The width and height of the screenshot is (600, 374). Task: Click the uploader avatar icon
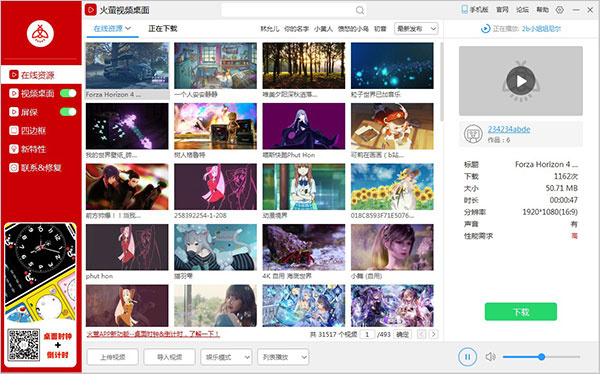(x=473, y=134)
